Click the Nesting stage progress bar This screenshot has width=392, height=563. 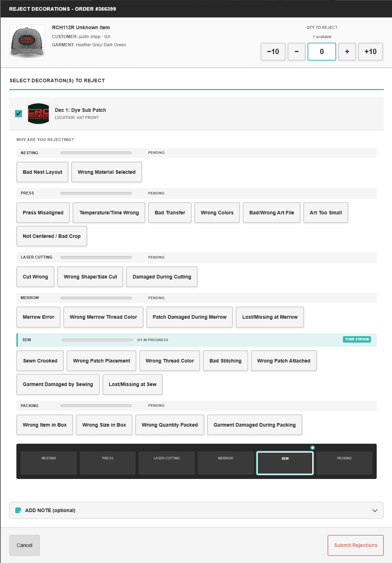(x=96, y=153)
